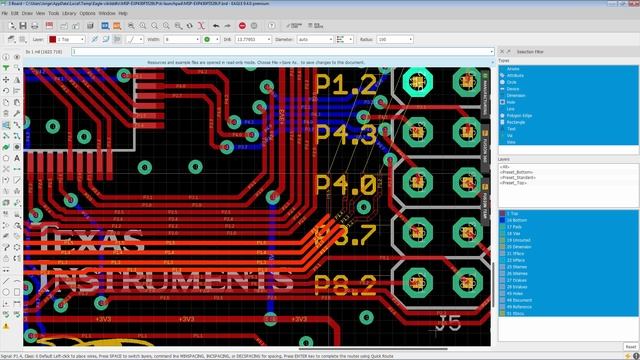Click the blue color swatch of 16 Bottom
640x360 pixels.
502,220
